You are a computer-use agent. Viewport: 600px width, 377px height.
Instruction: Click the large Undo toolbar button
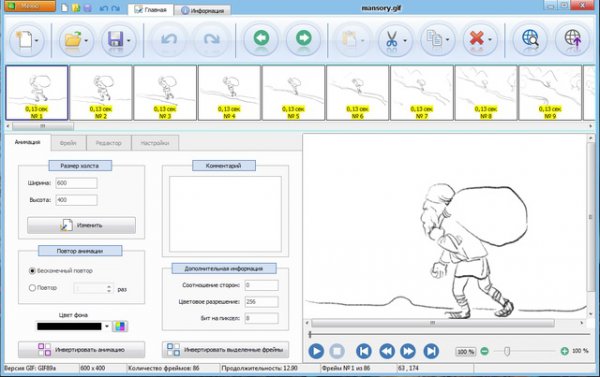coord(169,39)
